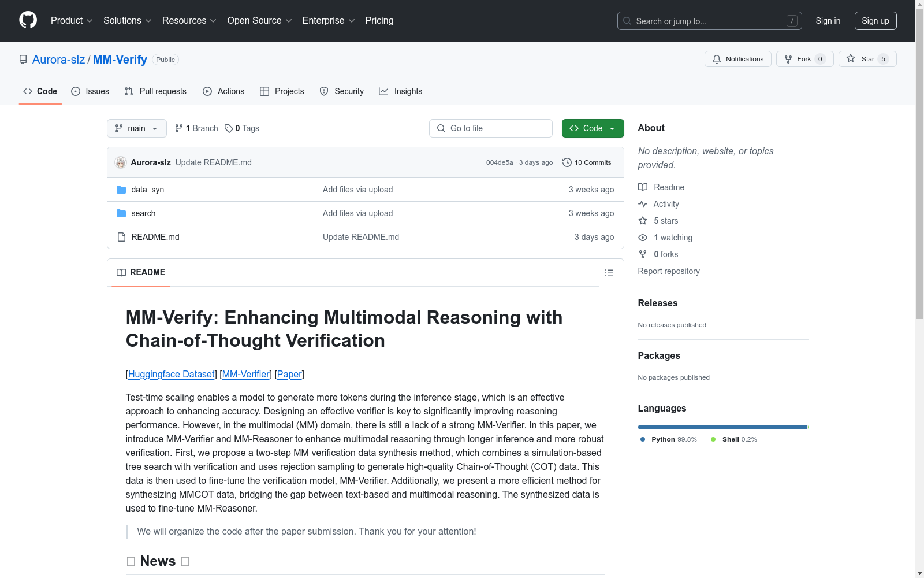The width and height of the screenshot is (924, 578).
Task: Open the Huggingface Dataset link
Action: (172, 374)
